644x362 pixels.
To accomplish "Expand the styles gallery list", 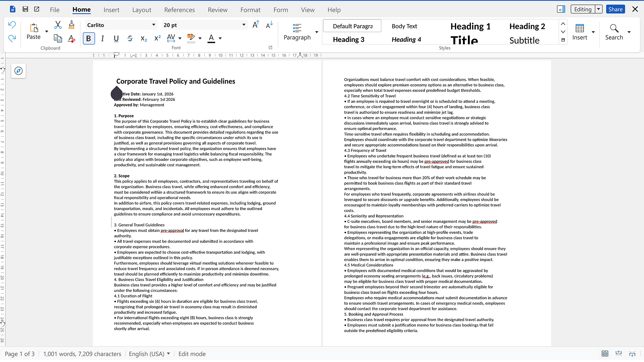I will (563, 40).
